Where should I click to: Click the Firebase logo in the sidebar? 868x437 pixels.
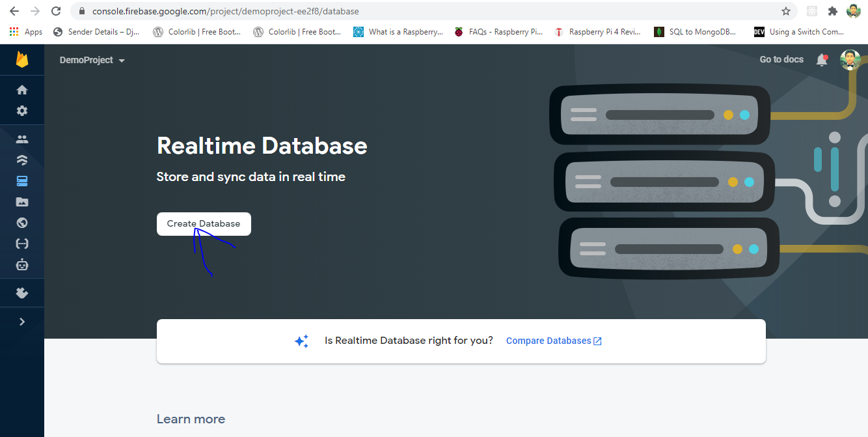tap(22, 60)
